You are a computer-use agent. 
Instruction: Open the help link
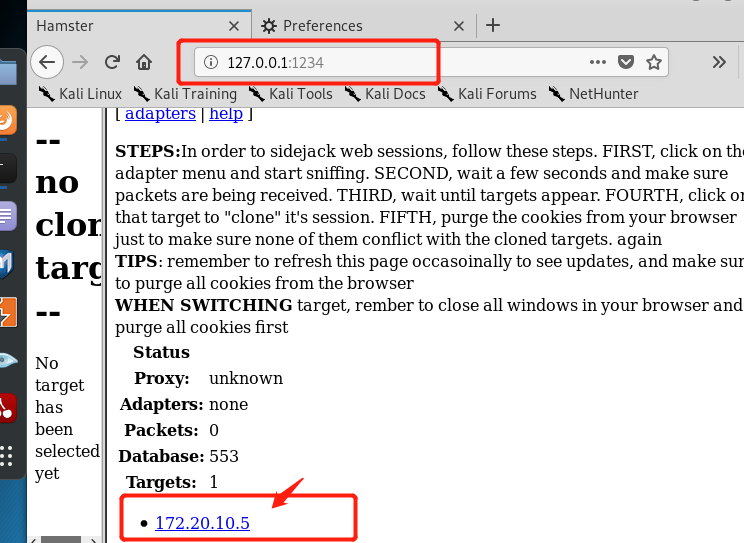coord(226,114)
